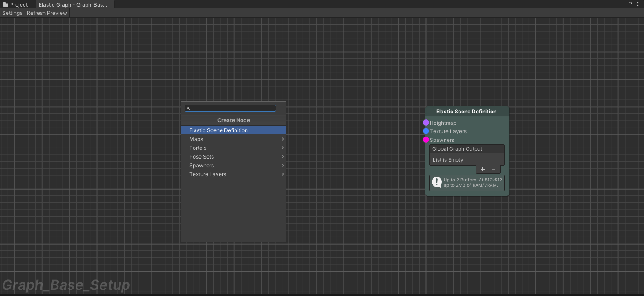Image resolution: width=644 pixels, height=296 pixels.
Task: Click the magenta Spawners input port
Action: coord(426,140)
